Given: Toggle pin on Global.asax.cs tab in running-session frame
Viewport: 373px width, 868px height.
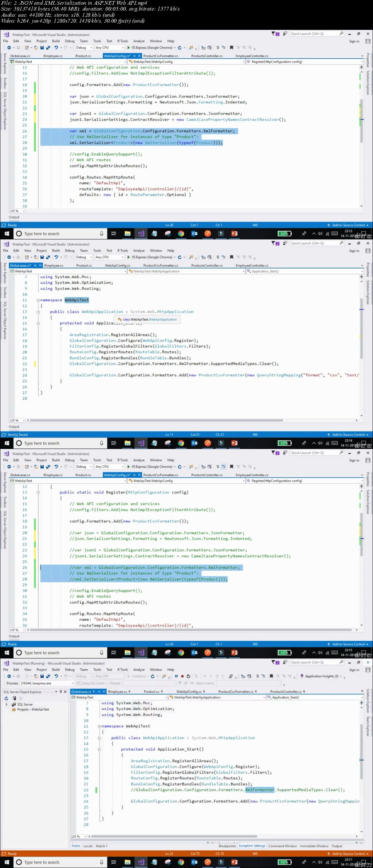Looking at the screenshot, I should tap(98, 692).
